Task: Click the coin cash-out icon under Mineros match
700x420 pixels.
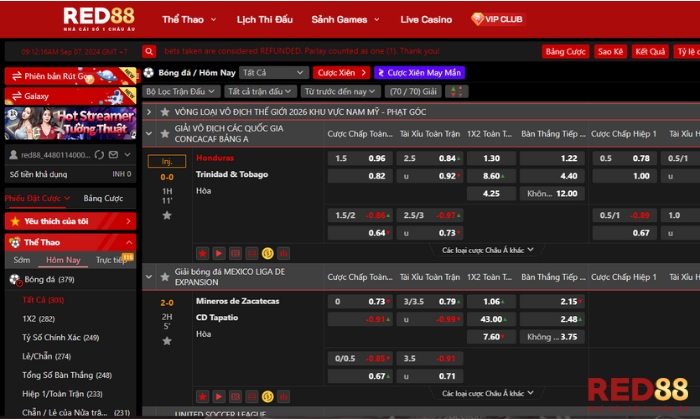Action: 267,396
